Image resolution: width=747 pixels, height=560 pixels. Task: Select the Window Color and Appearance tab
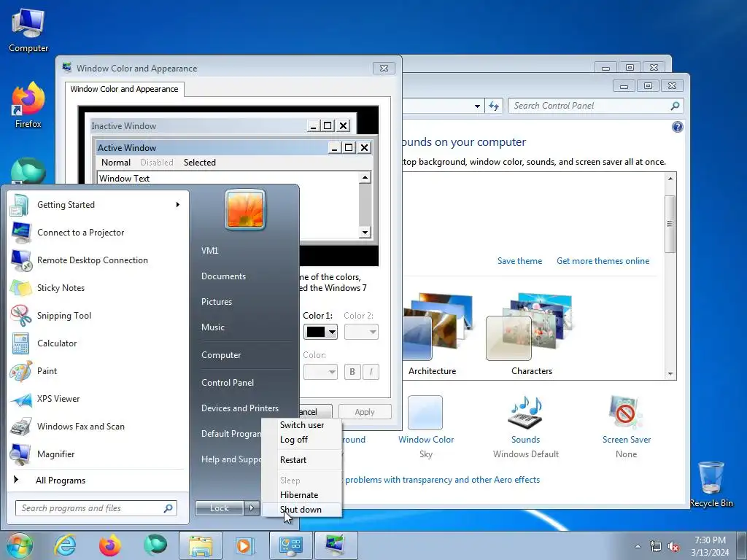click(x=124, y=89)
